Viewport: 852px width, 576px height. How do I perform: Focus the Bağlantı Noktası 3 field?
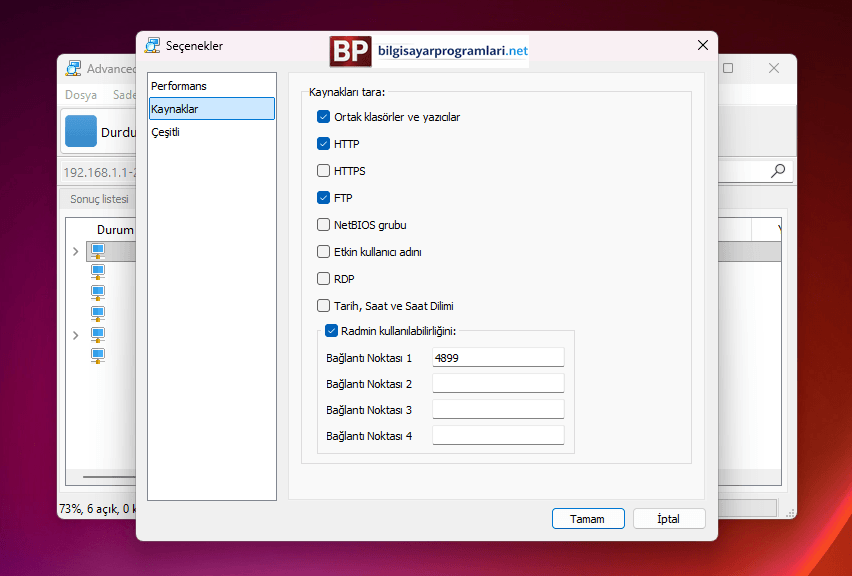[498, 410]
